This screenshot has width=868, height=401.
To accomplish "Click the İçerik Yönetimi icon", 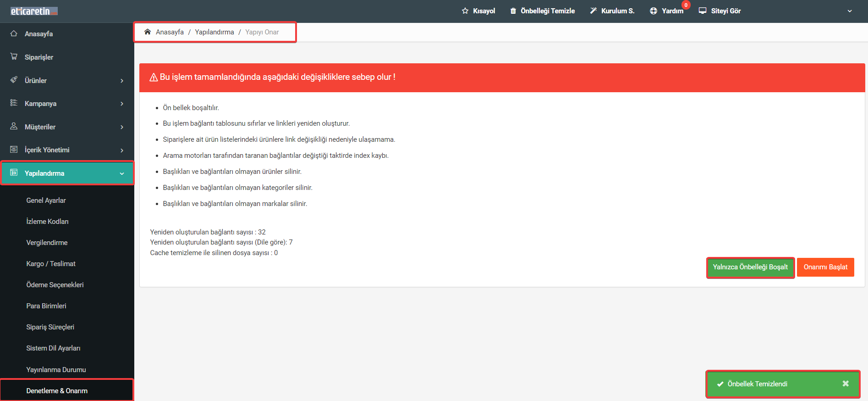I will 14,150.
